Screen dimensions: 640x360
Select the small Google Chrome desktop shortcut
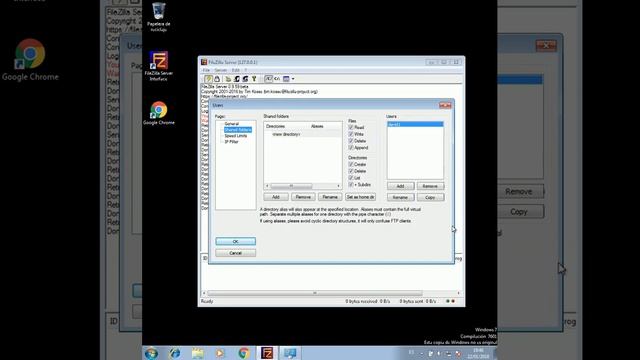(159, 113)
